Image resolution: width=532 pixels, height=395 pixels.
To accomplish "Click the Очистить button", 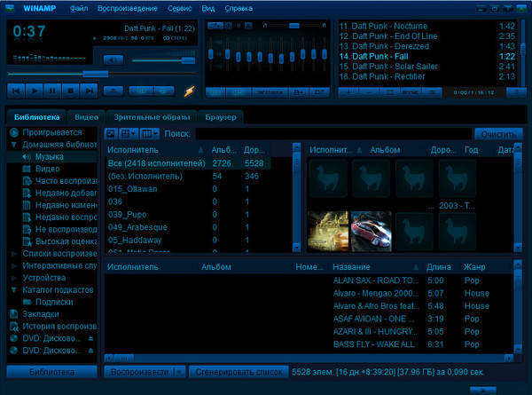I will tap(498, 134).
